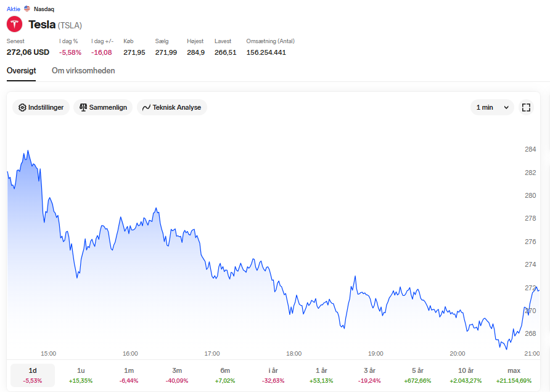Show the 5 år price range

(418, 375)
